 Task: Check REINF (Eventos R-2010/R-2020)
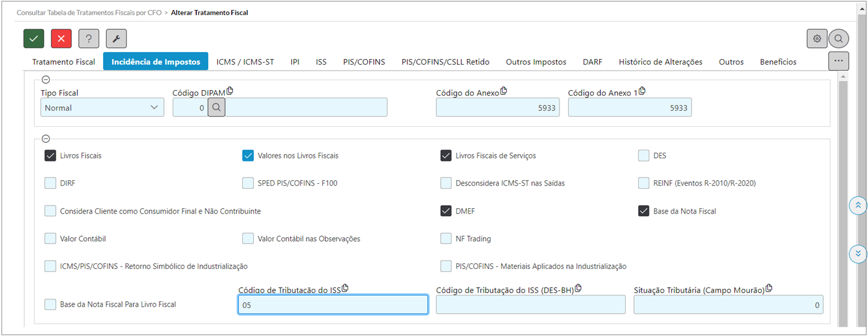tap(643, 183)
